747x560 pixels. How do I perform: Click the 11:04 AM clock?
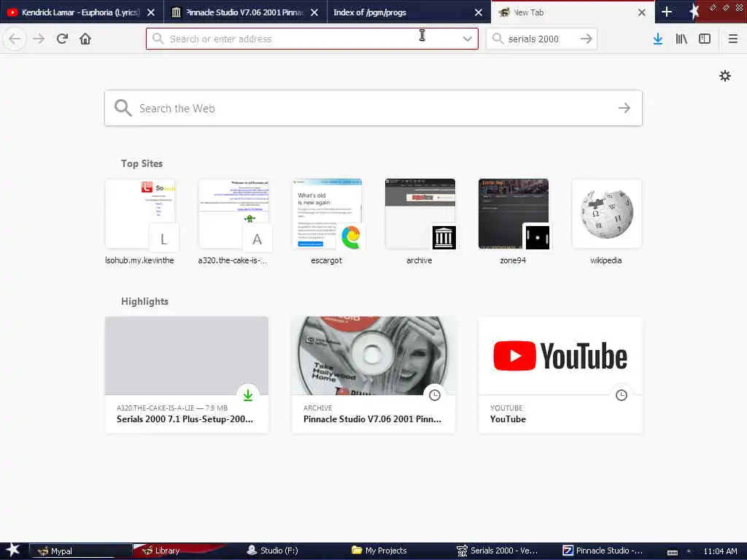click(720, 551)
